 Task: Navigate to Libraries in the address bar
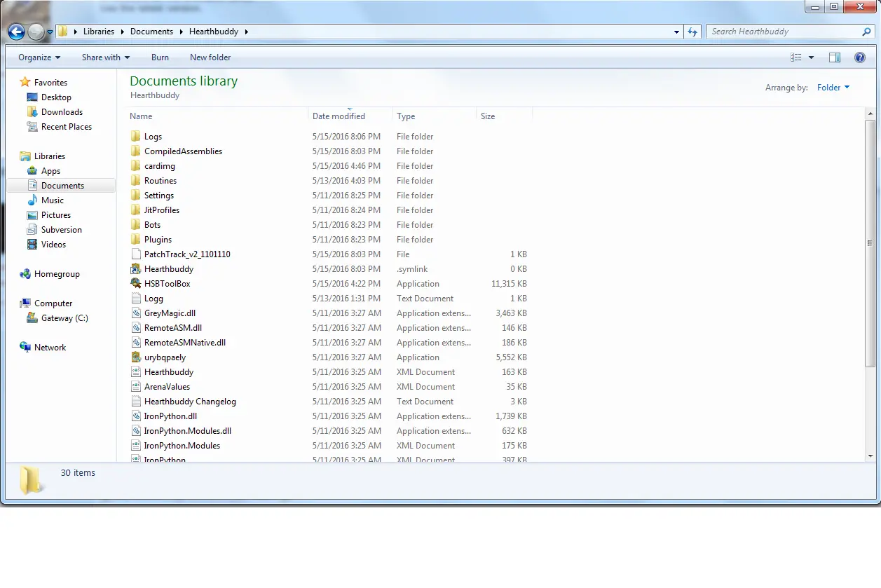pos(99,32)
